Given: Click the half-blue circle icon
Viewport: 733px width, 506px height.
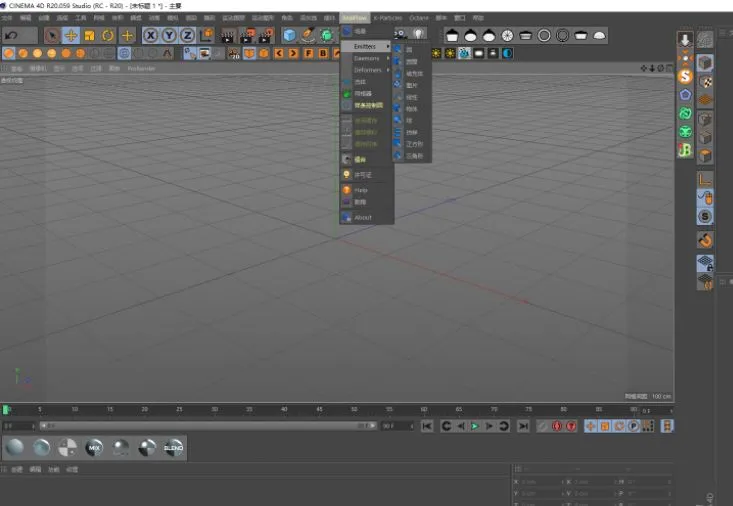Looking at the screenshot, I should [x=507, y=54].
